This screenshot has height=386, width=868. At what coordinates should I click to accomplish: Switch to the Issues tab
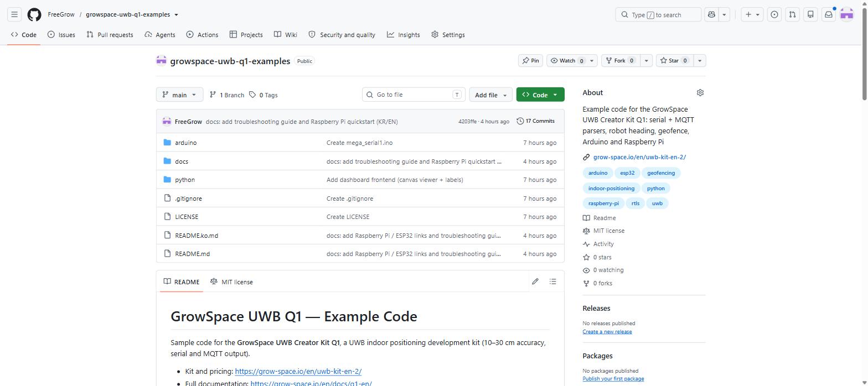point(61,34)
